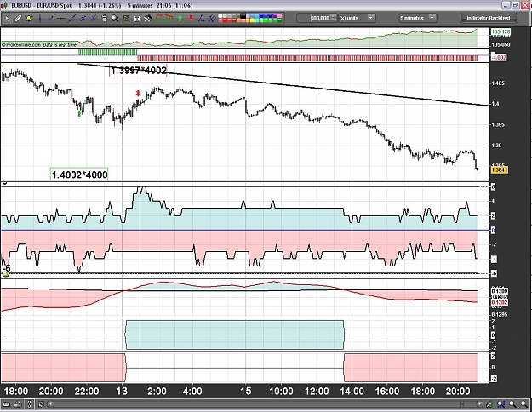532x412 pixels.
Task: Click the white color swatch in palette
Action: (220, 15)
